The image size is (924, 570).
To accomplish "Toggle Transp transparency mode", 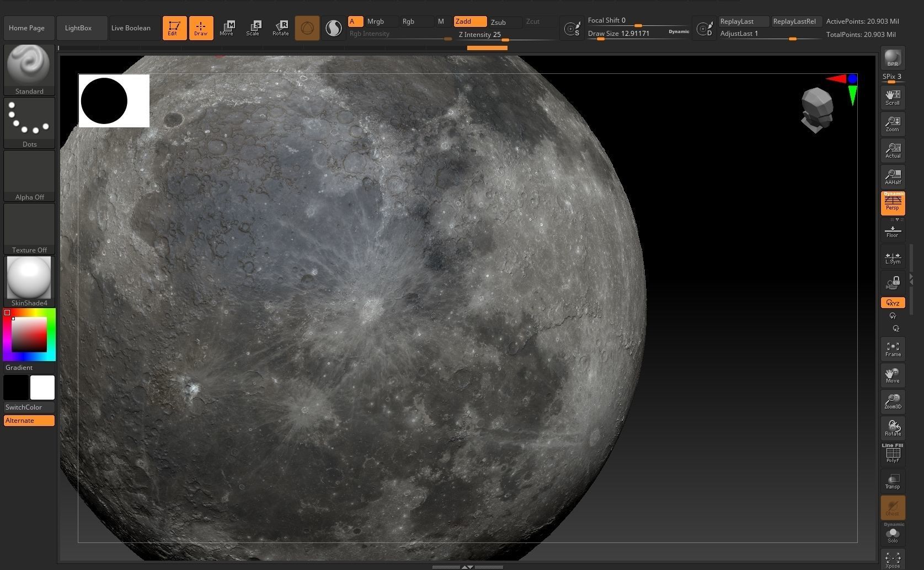I will coord(893,481).
